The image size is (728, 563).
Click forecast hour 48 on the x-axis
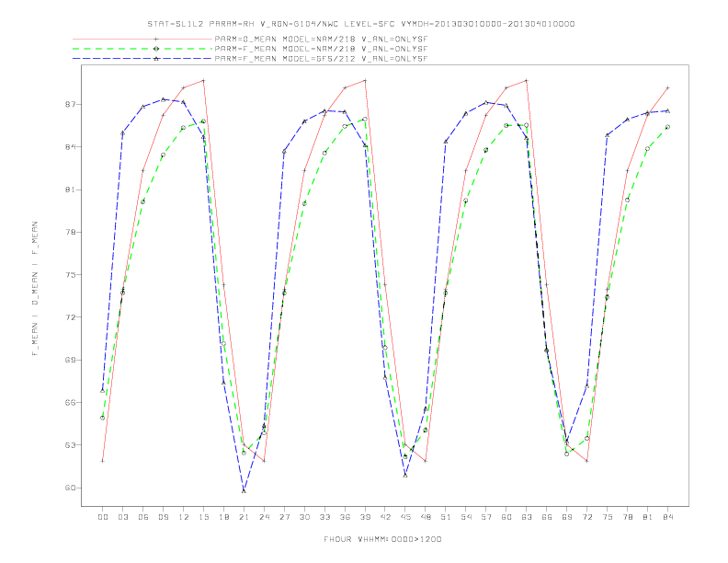426,517
